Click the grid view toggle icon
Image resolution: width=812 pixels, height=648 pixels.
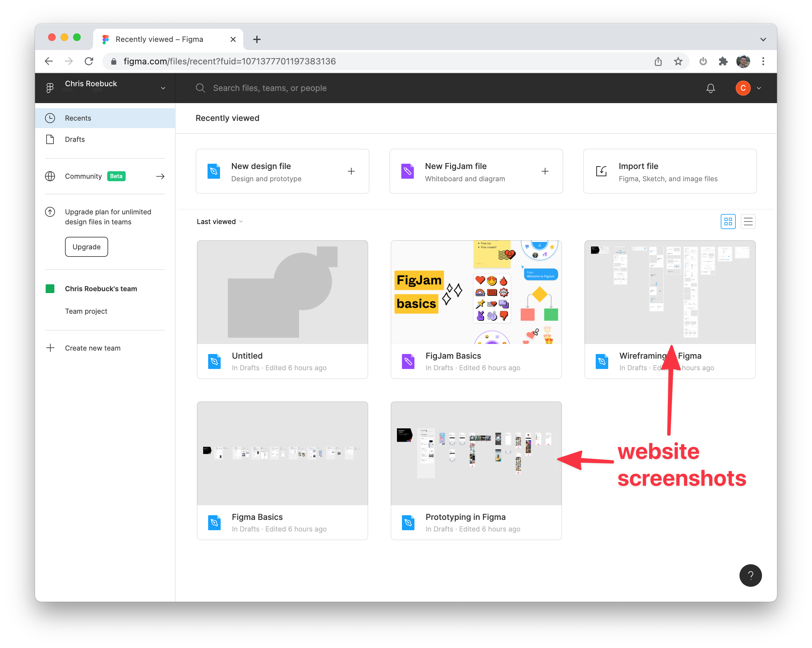tap(728, 222)
